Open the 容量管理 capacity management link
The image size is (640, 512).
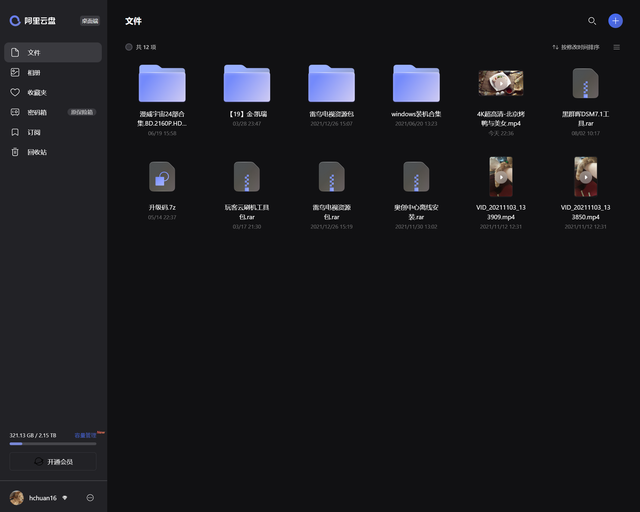tap(85, 436)
